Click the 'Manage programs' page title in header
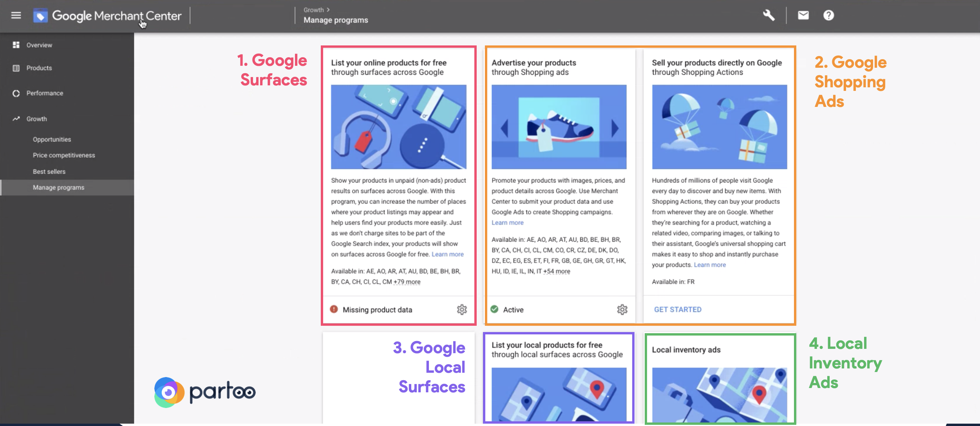 pyautogui.click(x=336, y=20)
